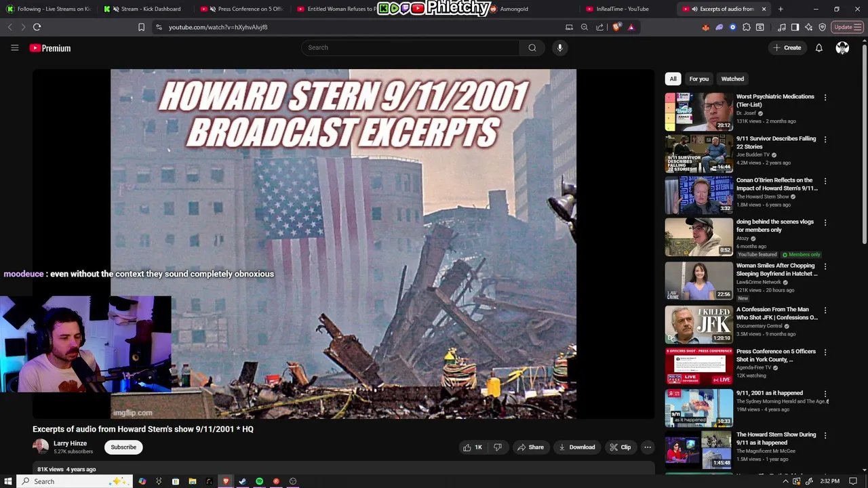Switch to Stream - Kick Dashboard tab
This screenshot has width=868, height=488.
(x=146, y=9)
